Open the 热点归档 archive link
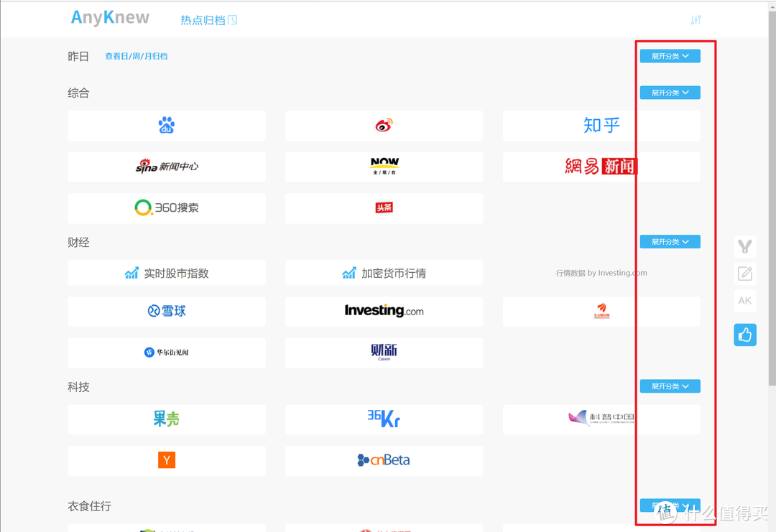Viewport: 776px width, 532px height. click(209, 20)
